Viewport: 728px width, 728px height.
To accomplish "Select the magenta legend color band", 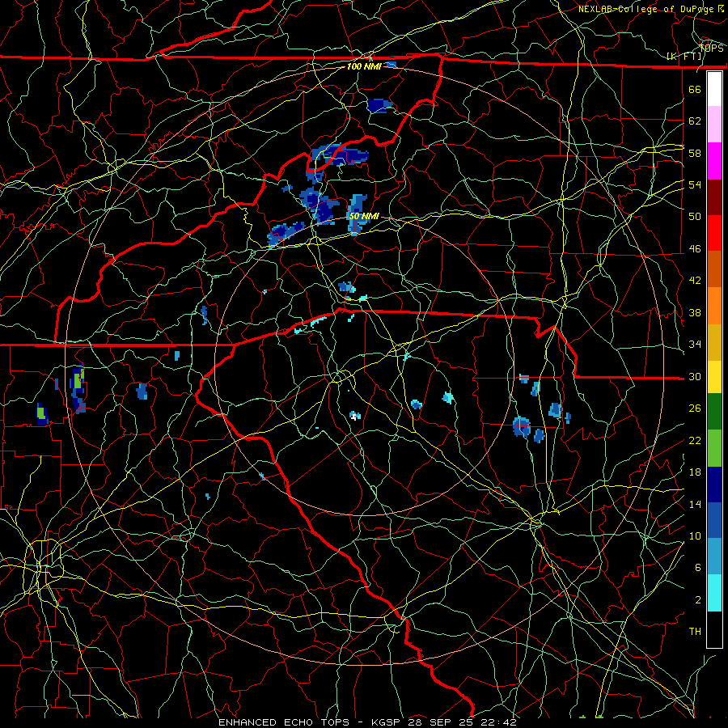I will coord(714,161).
